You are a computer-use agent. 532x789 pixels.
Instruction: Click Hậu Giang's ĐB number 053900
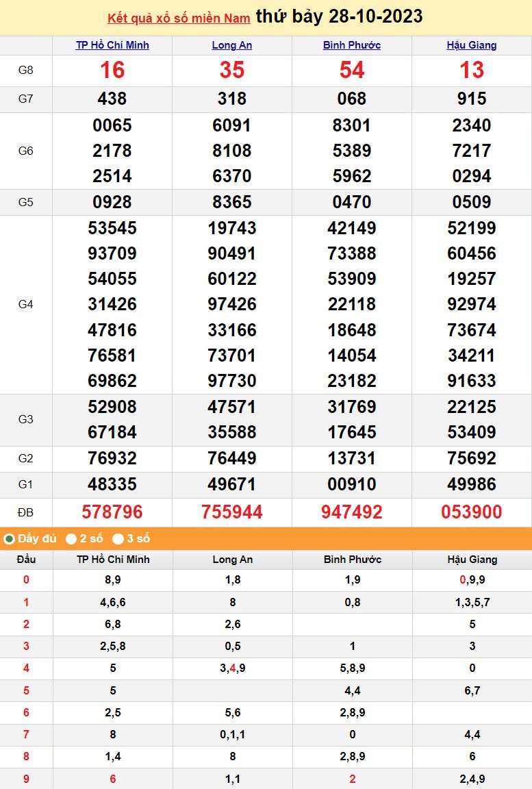coord(472,512)
